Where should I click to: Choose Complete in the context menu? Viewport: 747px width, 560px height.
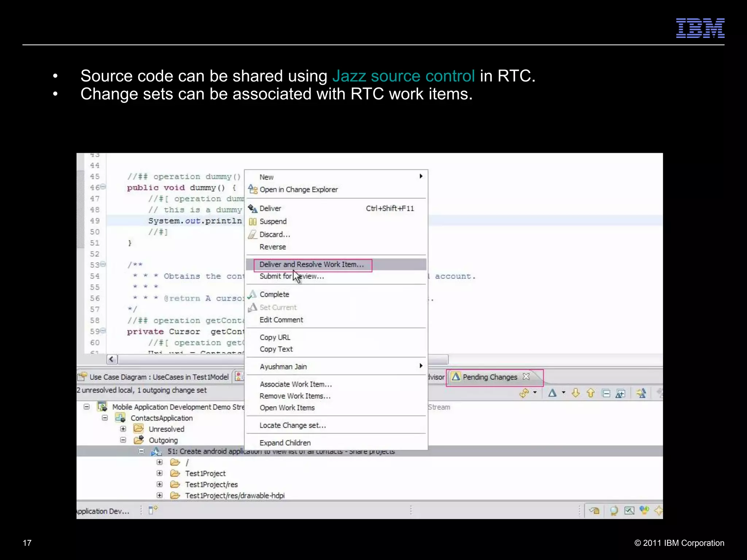336,294
